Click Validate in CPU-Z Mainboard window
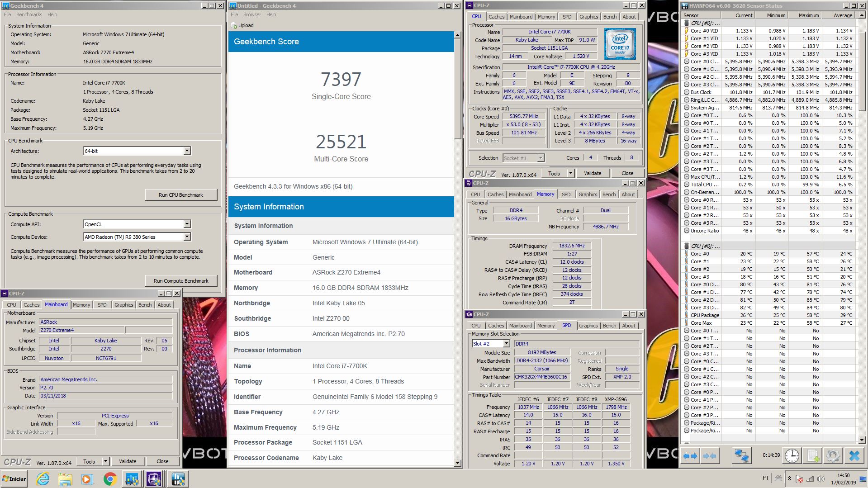Image resolution: width=868 pixels, height=488 pixels. coord(128,461)
